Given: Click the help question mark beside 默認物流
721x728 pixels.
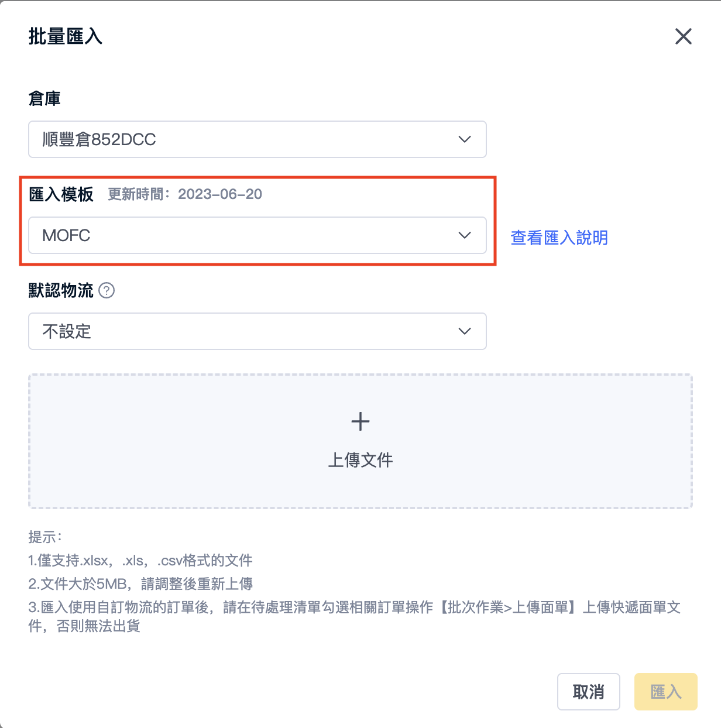Looking at the screenshot, I should [107, 290].
